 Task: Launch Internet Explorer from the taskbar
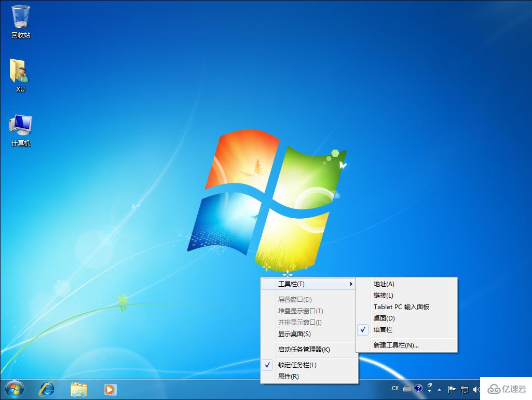47,390
